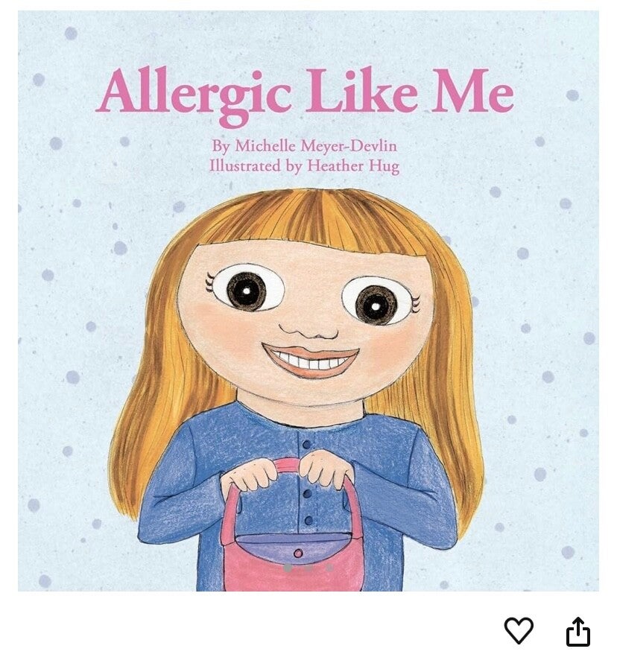Return to first photo using leftmost dot
This screenshot has width=617, height=672.
tap(288, 568)
